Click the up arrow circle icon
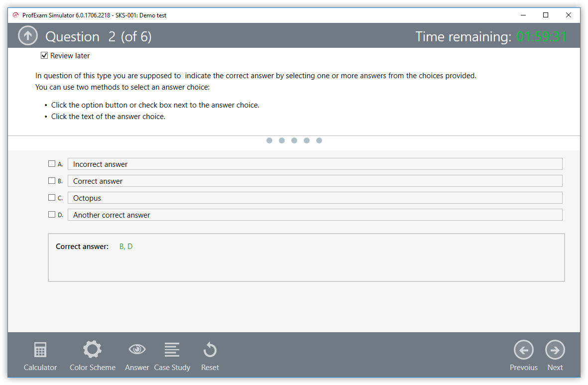Screen dimensions: 588x385 [28, 36]
